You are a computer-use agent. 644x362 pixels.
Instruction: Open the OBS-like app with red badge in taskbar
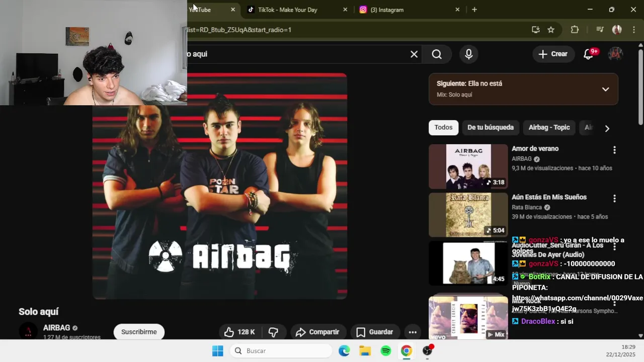pos(428,351)
